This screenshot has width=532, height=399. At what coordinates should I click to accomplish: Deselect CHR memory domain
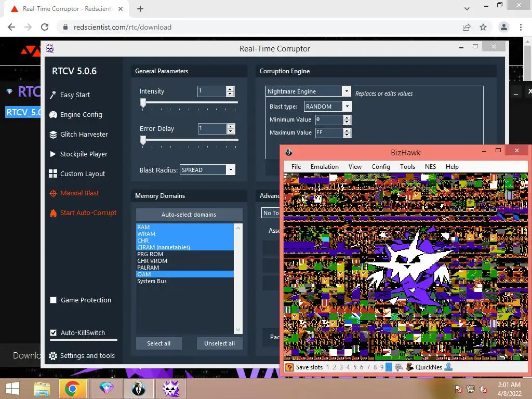[185, 241]
